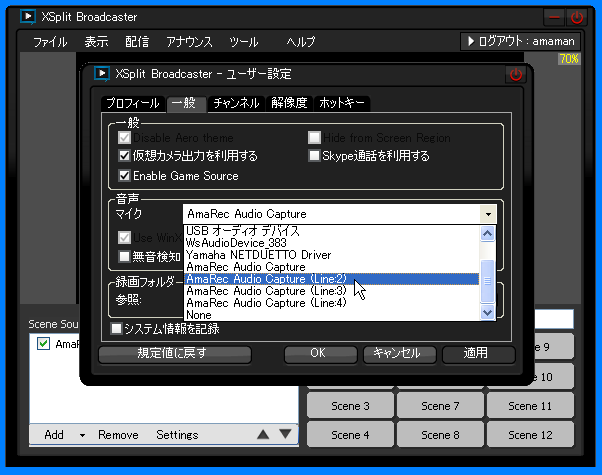Image resolution: width=602 pixels, height=475 pixels.
Task: Open the Add source dropdown arrow
Action: pos(82,435)
